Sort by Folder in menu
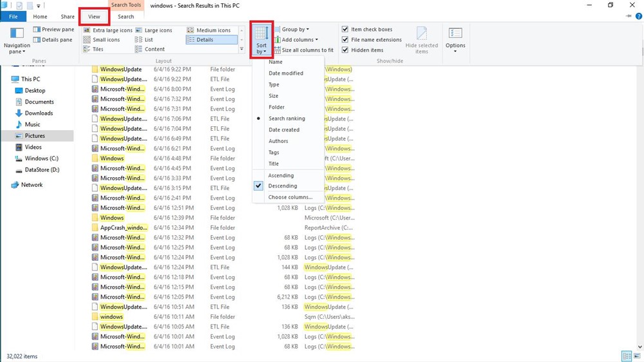 click(276, 107)
